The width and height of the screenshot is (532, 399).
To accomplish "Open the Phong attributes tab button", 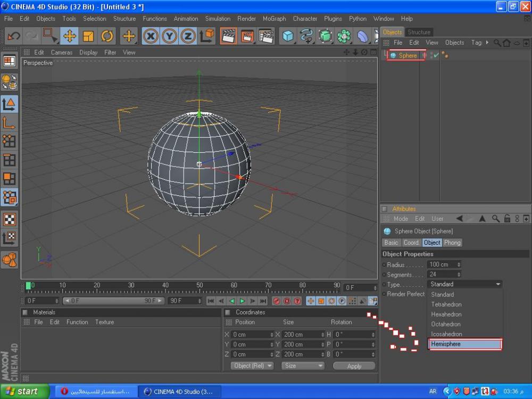I will coord(452,243).
